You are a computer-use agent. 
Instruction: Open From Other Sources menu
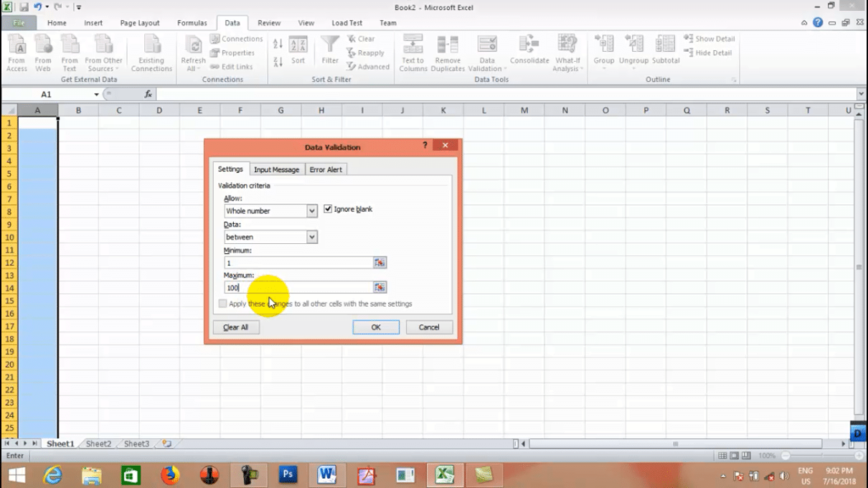[103, 53]
